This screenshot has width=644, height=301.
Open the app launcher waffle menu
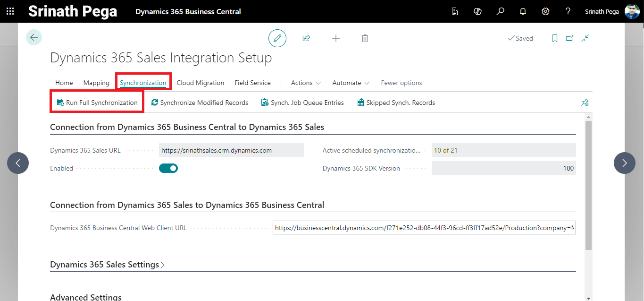pyautogui.click(x=10, y=11)
